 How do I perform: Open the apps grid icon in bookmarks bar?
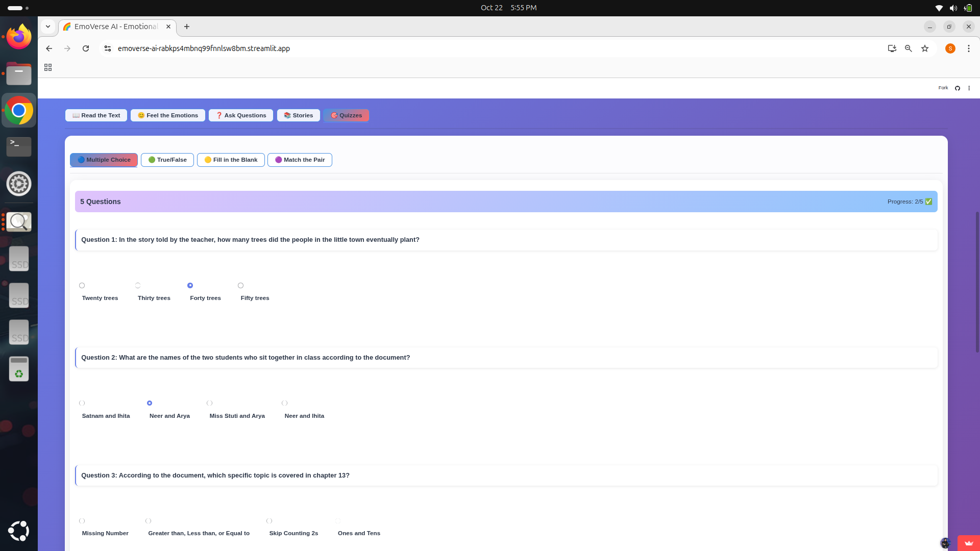[48, 67]
